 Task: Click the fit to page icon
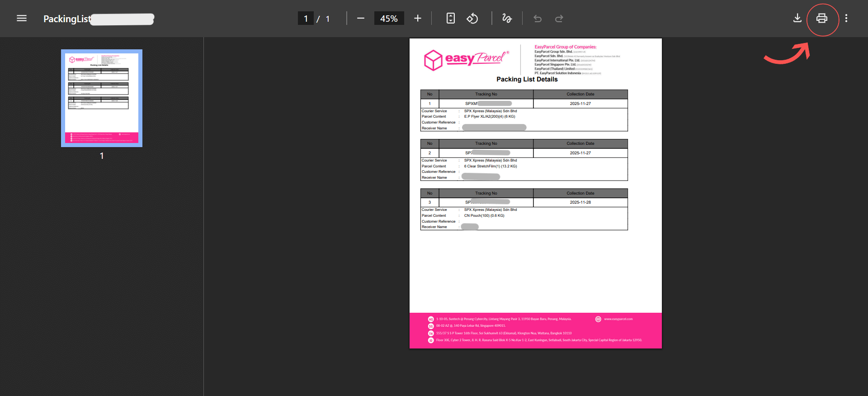pyautogui.click(x=450, y=19)
